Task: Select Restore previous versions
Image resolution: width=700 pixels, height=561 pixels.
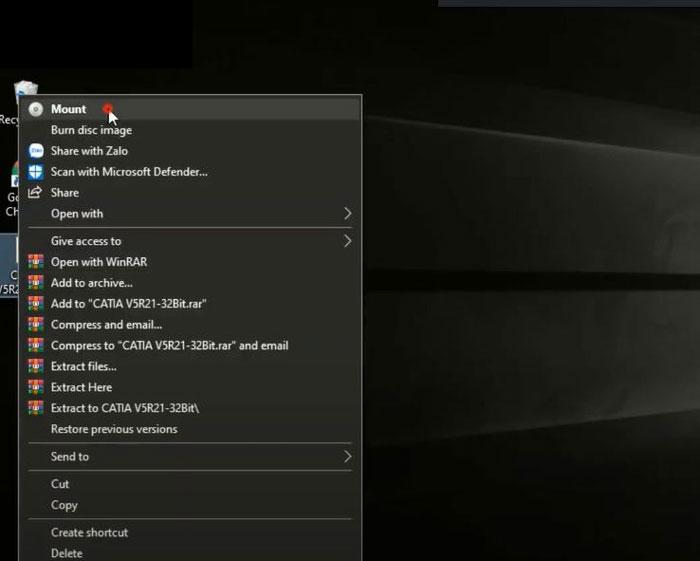Action: point(114,429)
